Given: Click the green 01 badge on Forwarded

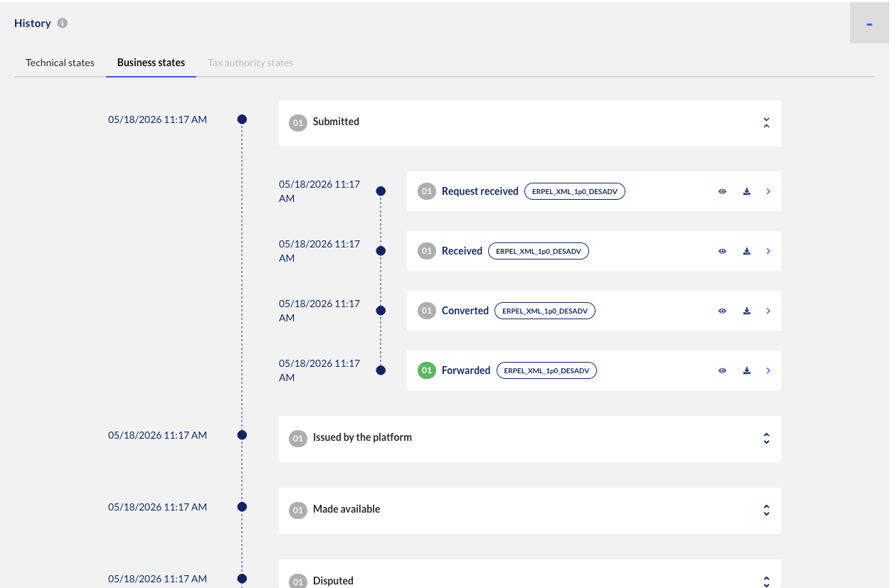Looking at the screenshot, I should coord(427,370).
